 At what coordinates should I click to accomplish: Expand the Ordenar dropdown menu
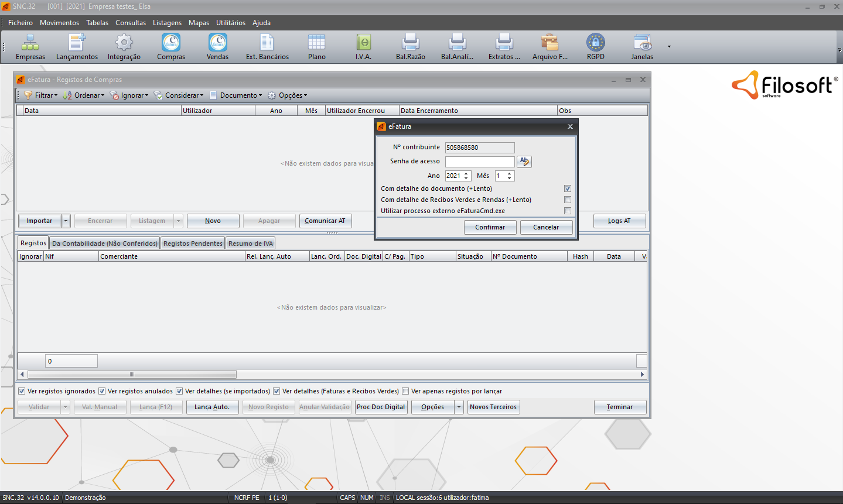tap(84, 95)
